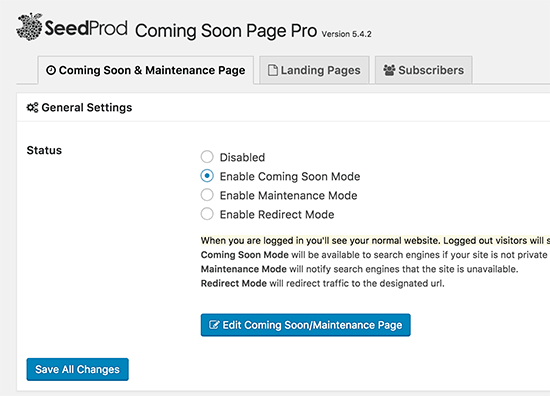Click the people icon on Subscribers tab
Image resolution: width=550 pixels, height=396 pixels.
point(389,70)
